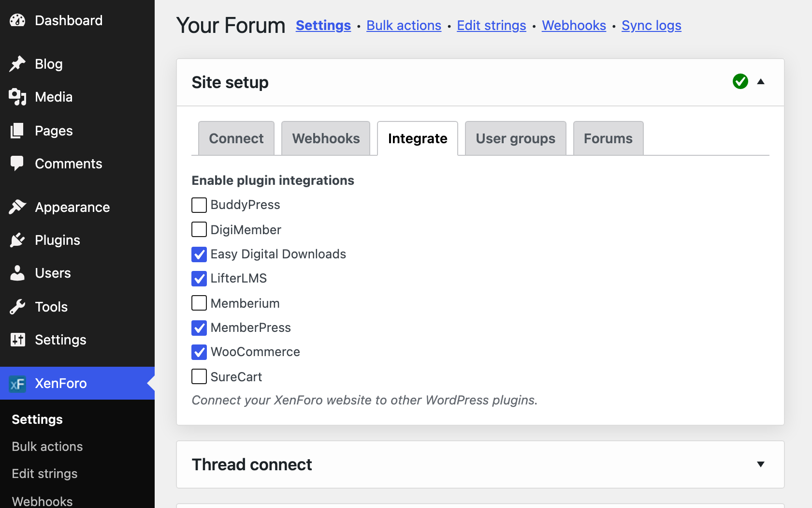Disable the LifterLMS integration checkbox
Image resolution: width=812 pixels, height=508 pixels.
click(x=199, y=279)
